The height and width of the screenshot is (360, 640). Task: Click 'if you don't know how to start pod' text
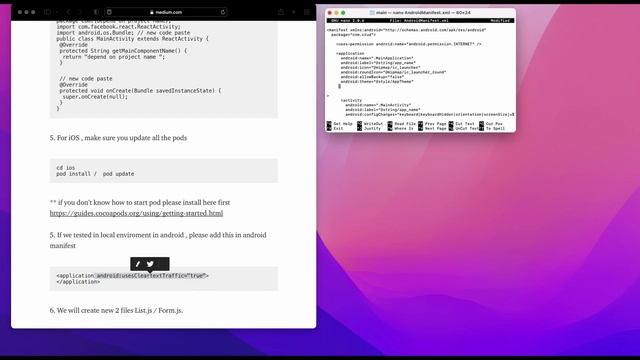click(x=140, y=202)
